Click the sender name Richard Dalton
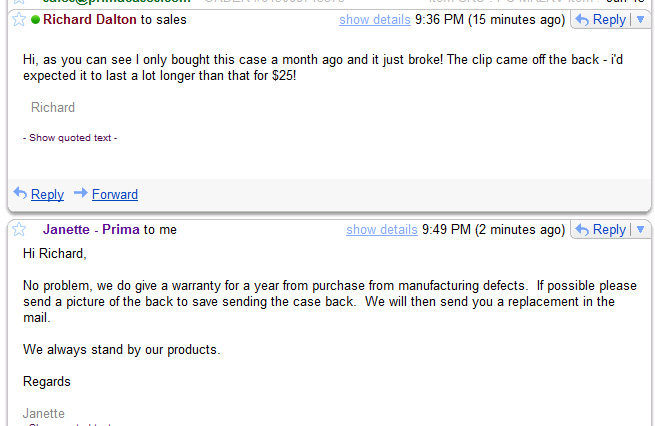Viewport: 655px width, 426px height. [x=90, y=20]
